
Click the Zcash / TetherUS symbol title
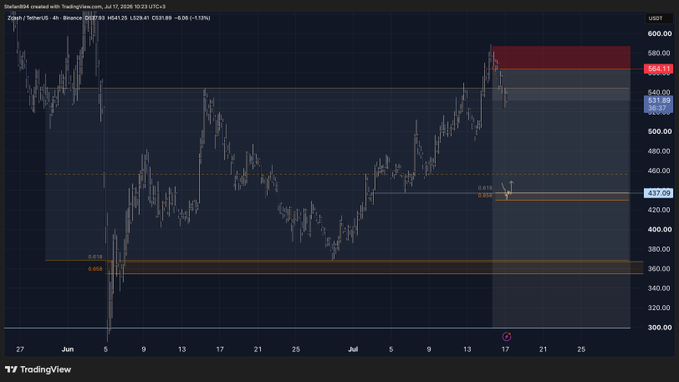28,18
